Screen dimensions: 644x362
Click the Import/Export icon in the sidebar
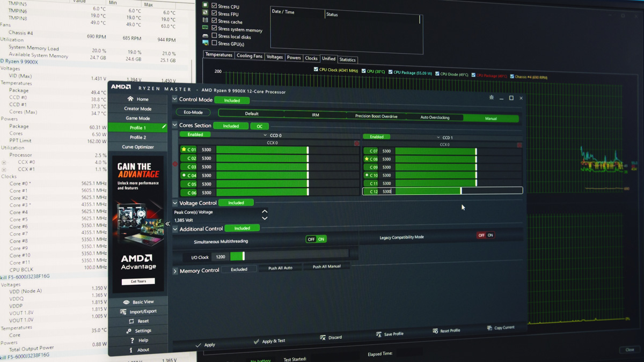pyautogui.click(x=123, y=312)
